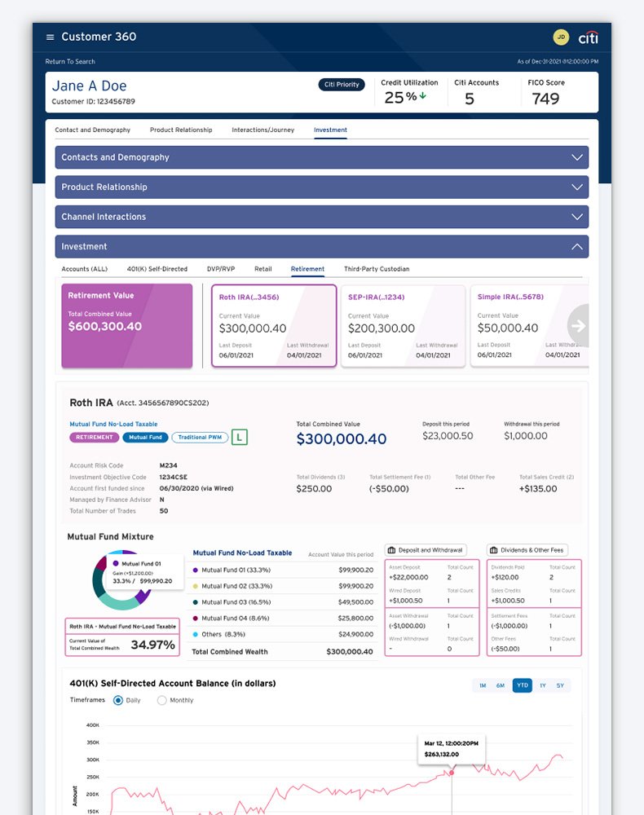This screenshot has width=644, height=815.
Task: Click the Retirement Value summary card
Action: coord(127,325)
